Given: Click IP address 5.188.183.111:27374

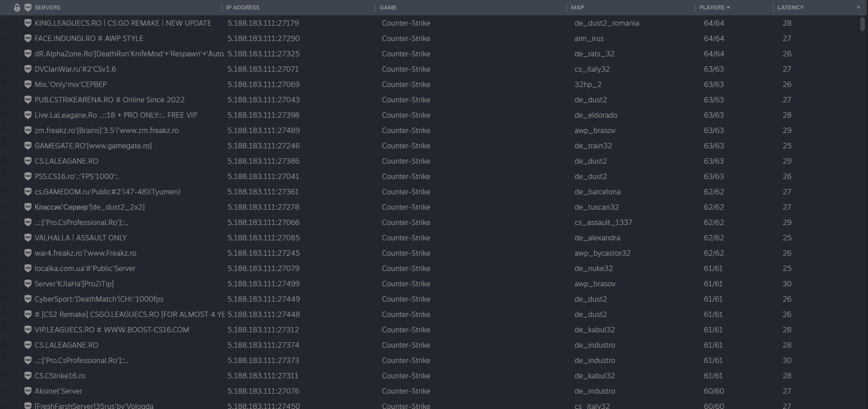Looking at the screenshot, I should [x=263, y=345].
